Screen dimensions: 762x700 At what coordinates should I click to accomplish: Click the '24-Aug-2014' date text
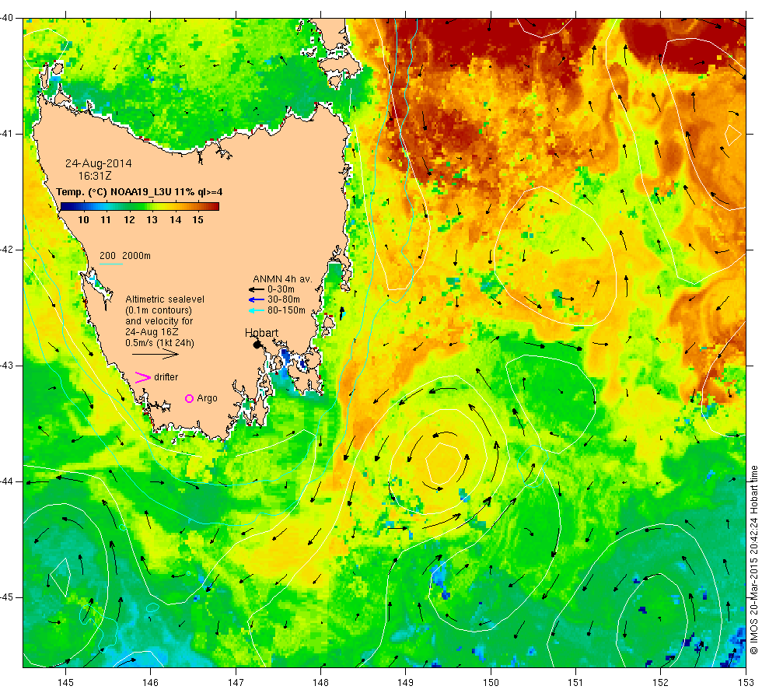pyautogui.click(x=99, y=163)
